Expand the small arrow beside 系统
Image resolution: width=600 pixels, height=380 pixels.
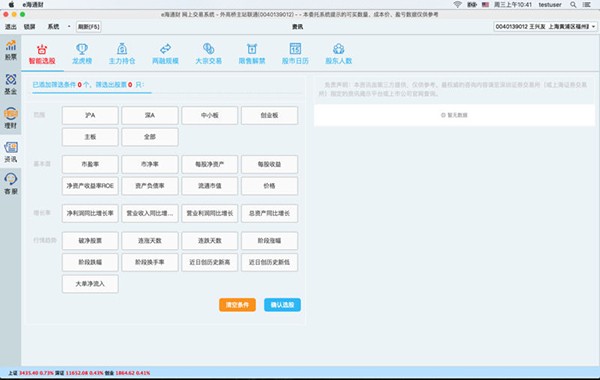(69, 26)
